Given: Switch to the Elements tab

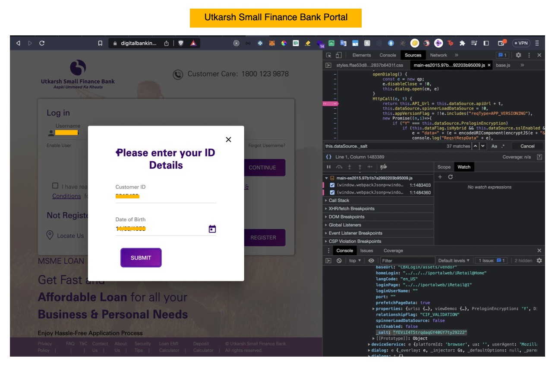Looking at the screenshot, I should (x=362, y=55).
